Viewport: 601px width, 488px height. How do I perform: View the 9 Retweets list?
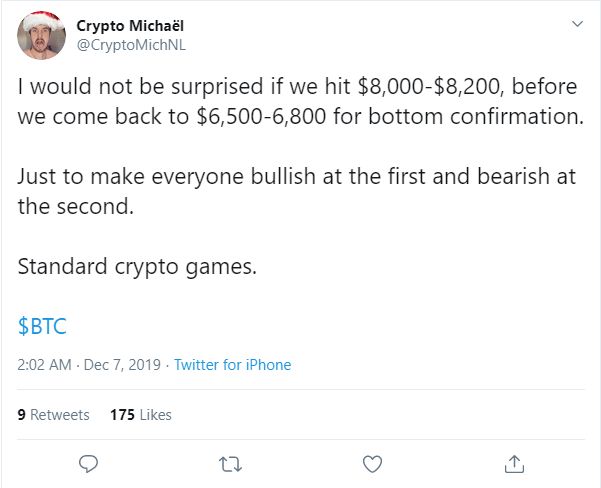[54, 414]
